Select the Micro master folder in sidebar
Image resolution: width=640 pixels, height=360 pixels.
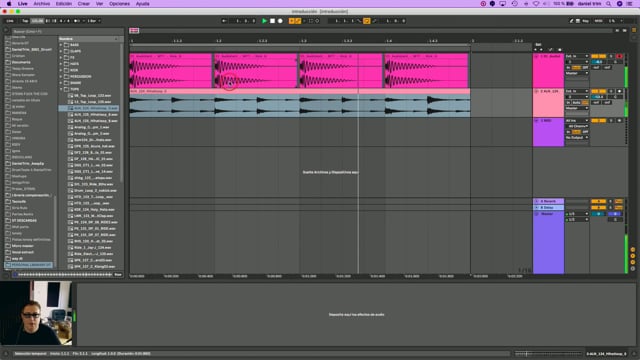[x=22, y=246]
